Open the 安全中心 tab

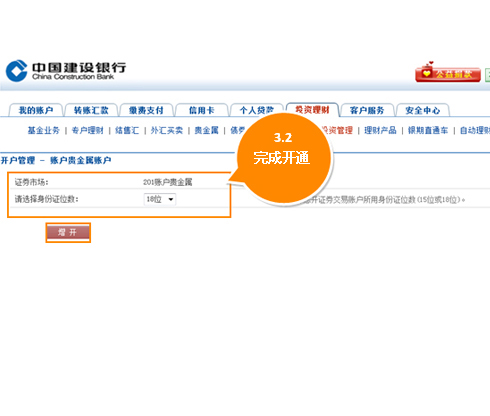pos(423,110)
